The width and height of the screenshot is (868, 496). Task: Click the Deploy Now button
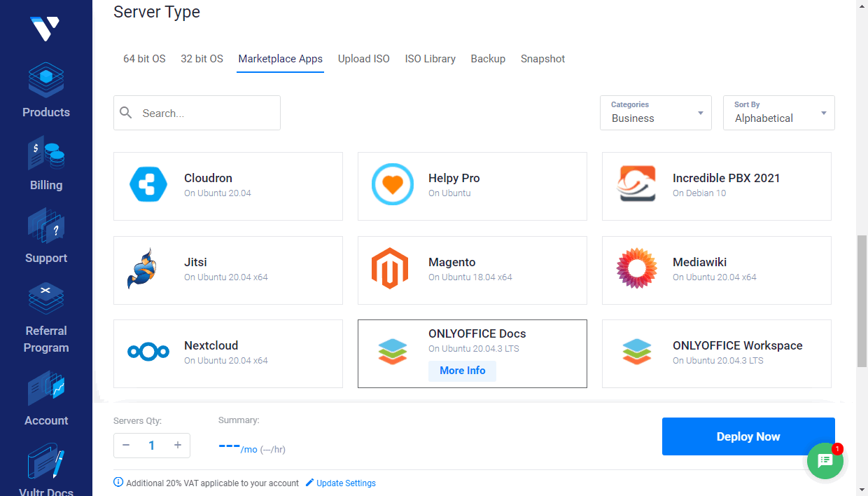click(x=748, y=436)
